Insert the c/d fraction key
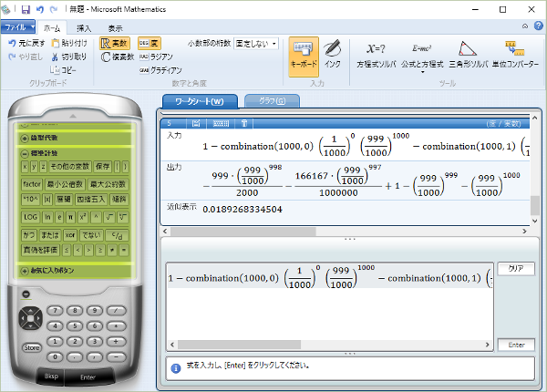 point(118,235)
